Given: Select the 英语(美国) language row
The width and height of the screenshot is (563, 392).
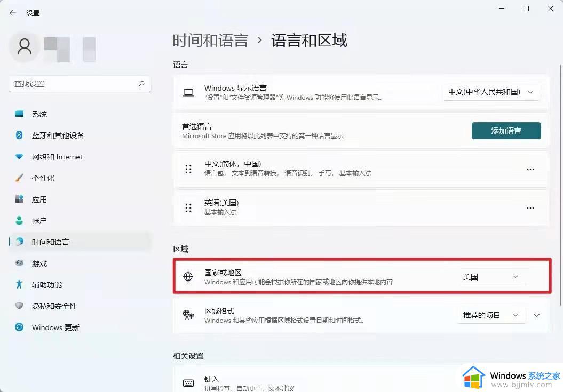Looking at the screenshot, I should tap(361, 207).
